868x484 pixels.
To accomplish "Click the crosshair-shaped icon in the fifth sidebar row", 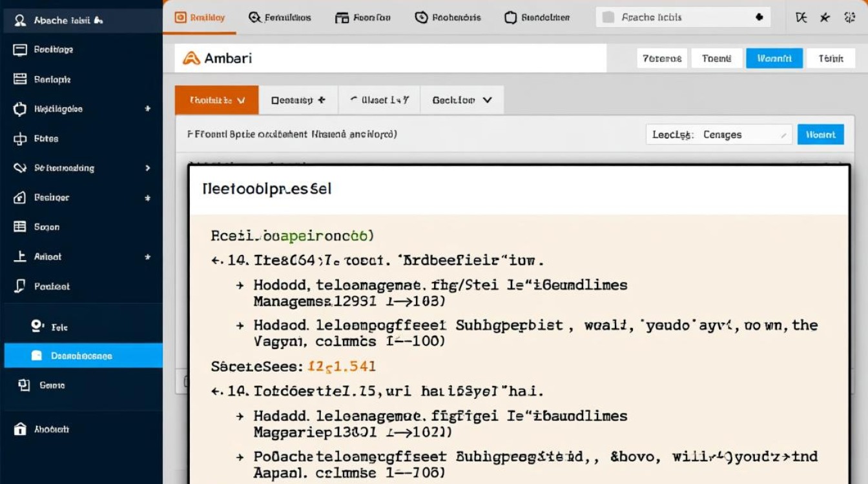I will point(20,139).
